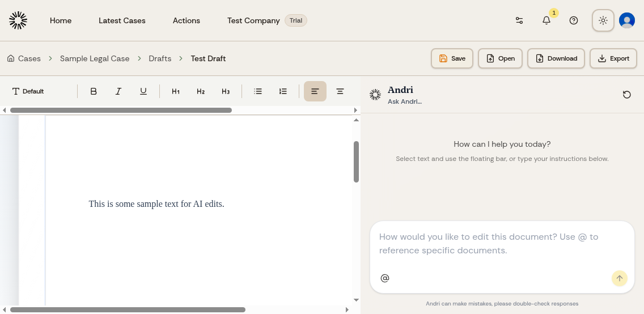644x314 pixels.
Task: Focus the Andri instruction input box
Action: [502, 244]
